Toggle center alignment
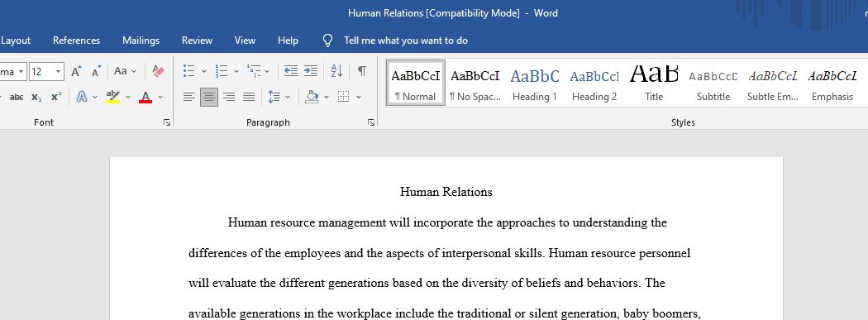 pyautogui.click(x=208, y=97)
